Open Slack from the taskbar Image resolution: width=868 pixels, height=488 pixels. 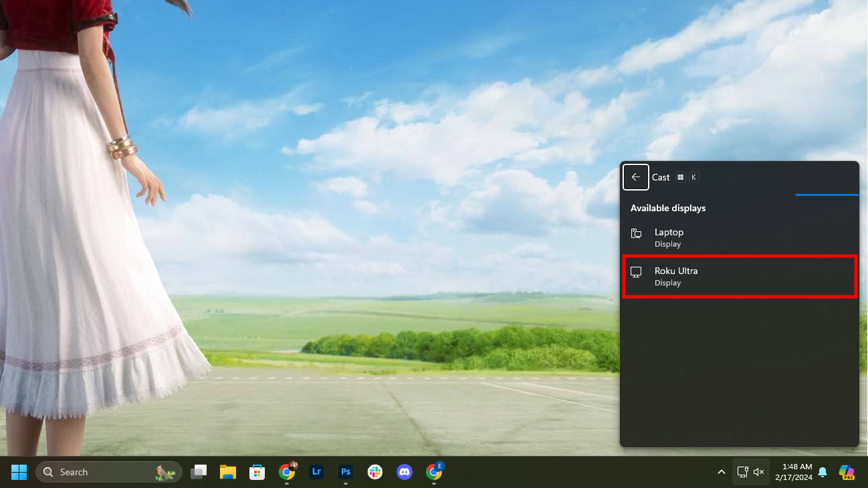pyautogui.click(x=375, y=472)
